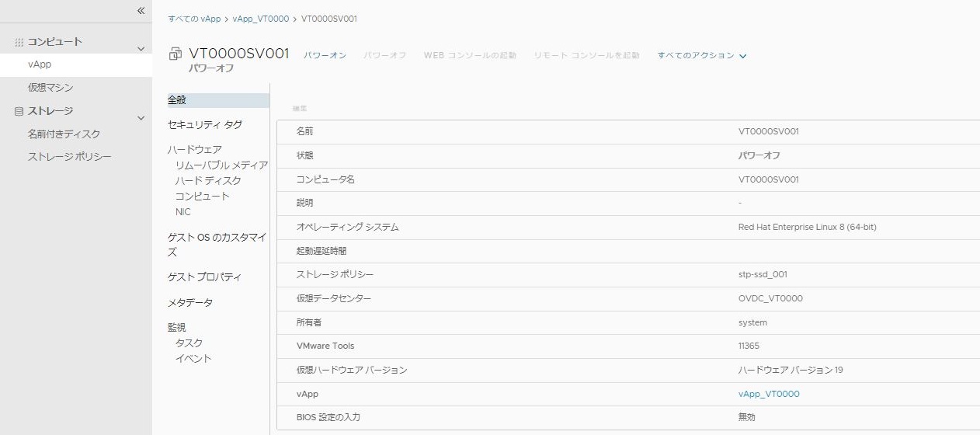980x435 pixels.
Task: Click the すべての vApp breadcrumb link
Action: tap(194, 19)
